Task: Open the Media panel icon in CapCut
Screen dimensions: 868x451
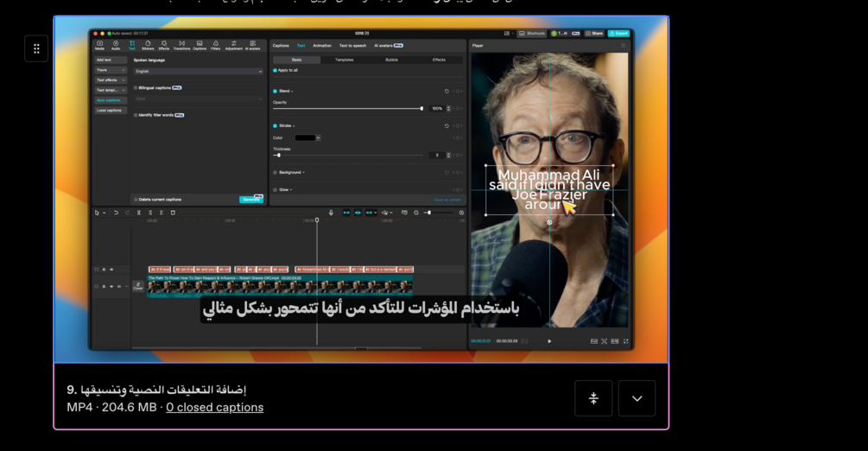Action: tap(99, 45)
